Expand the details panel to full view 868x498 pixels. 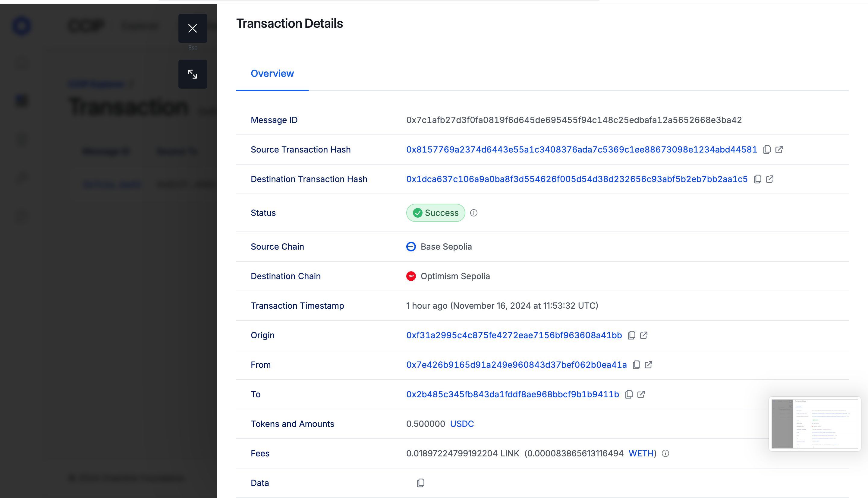click(193, 74)
